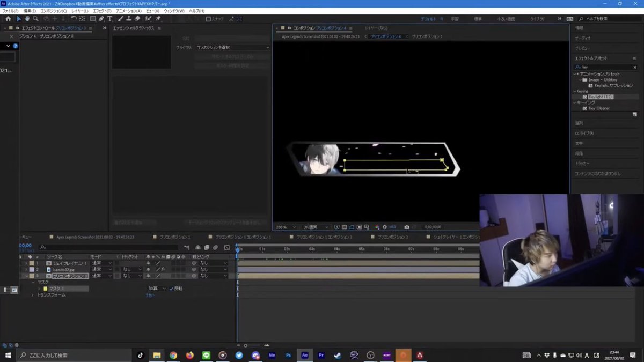Click the マスク 1 yellow color swatch

(45, 289)
